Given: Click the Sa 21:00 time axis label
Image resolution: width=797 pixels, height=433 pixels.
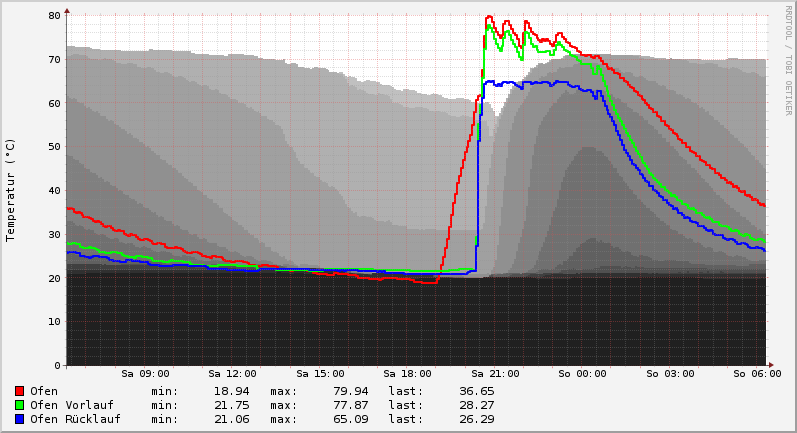Looking at the screenshot, I should pyautogui.click(x=495, y=374).
